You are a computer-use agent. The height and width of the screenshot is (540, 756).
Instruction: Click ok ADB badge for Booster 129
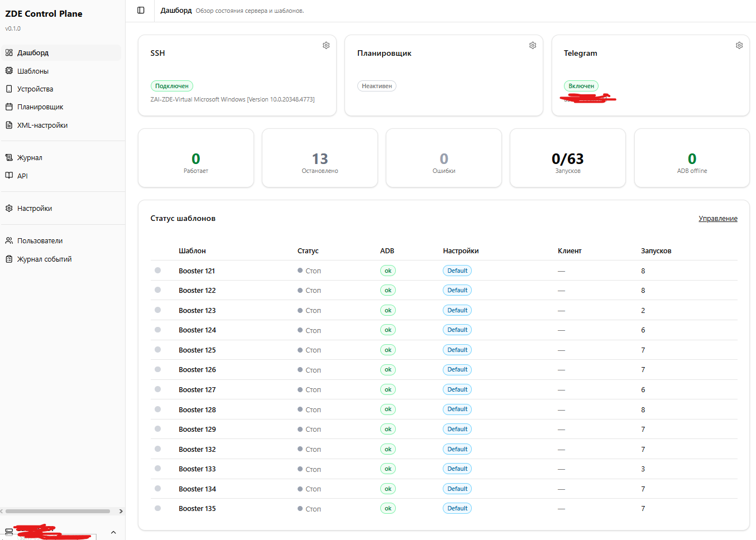click(387, 429)
